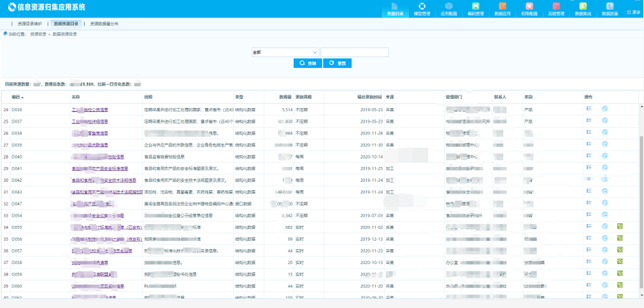Open the 数据质量 icon in top bar
The image size is (644, 308).
[610, 6]
